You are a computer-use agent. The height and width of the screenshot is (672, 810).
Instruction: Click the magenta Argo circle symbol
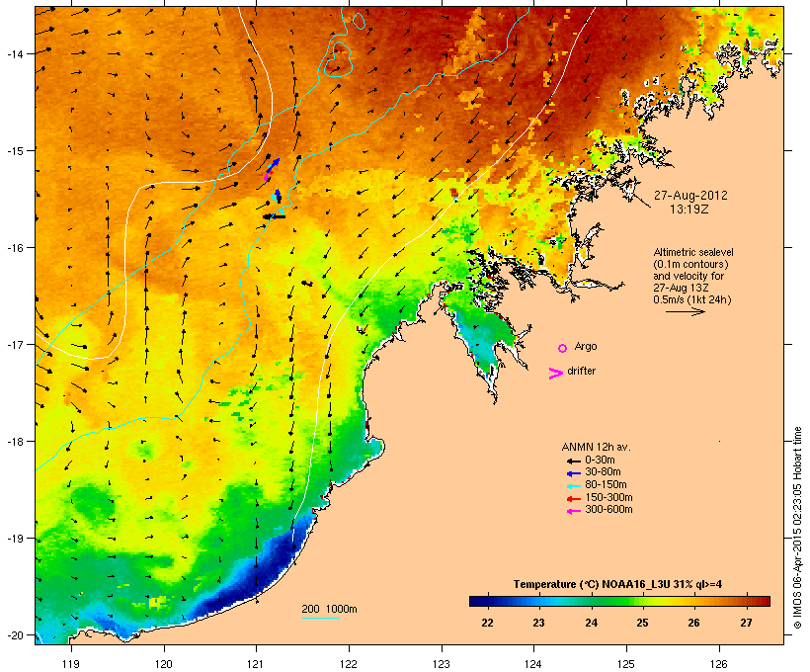pyautogui.click(x=563, y=349)
